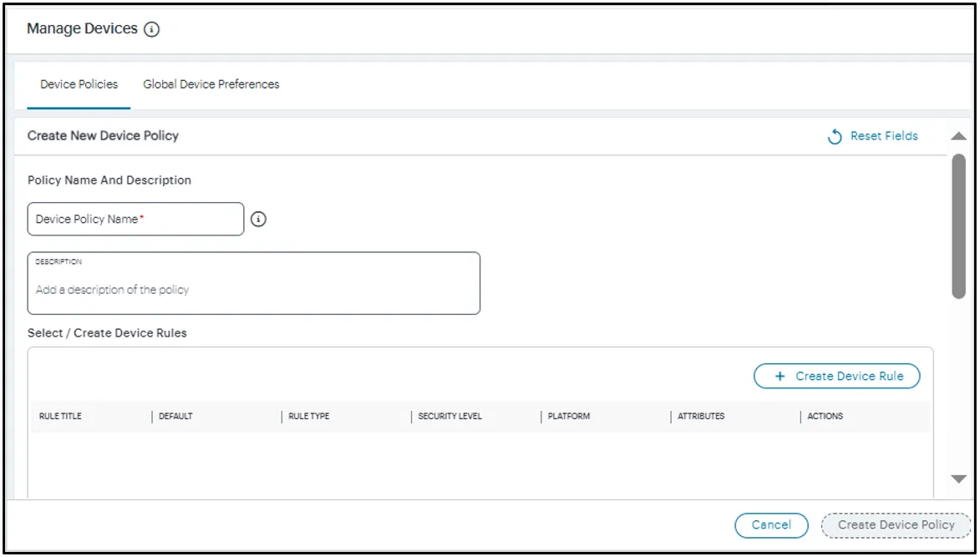980x557 pixels.
Task: Click into the Description text area
Action: pos(254,283)
